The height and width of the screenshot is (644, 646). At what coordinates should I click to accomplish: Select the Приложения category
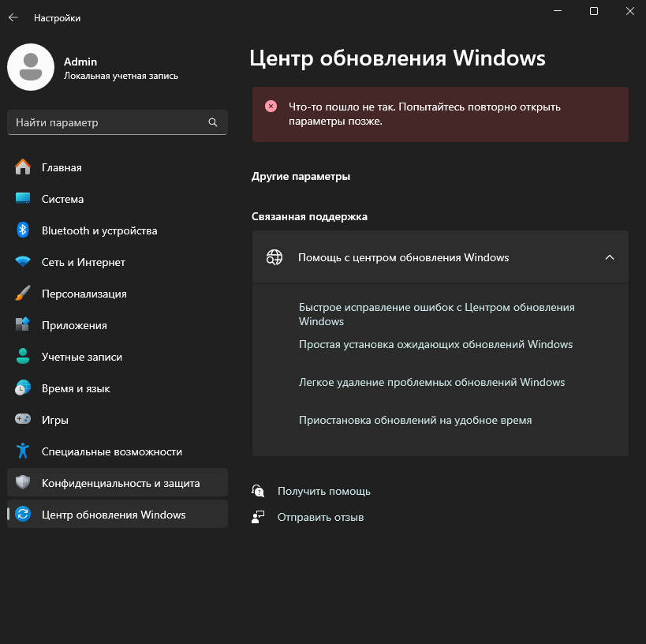point(118,325)
